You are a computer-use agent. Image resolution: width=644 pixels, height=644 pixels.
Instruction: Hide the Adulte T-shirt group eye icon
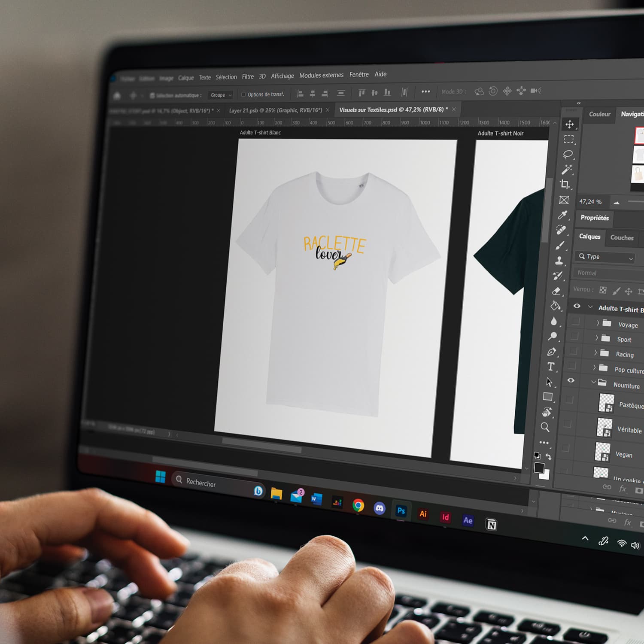pyautogui.click(x=577, y=306)
